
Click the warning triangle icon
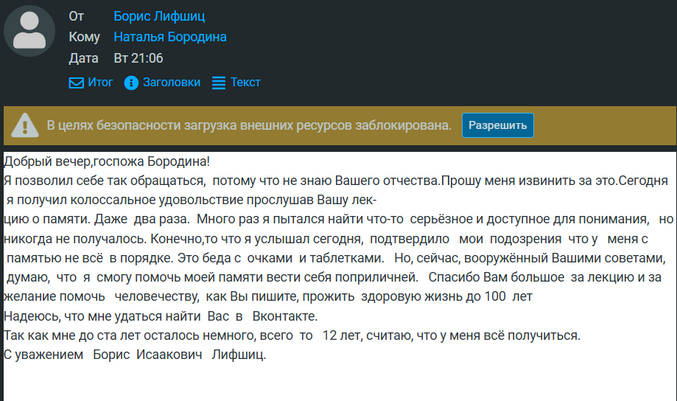point(25,126)
